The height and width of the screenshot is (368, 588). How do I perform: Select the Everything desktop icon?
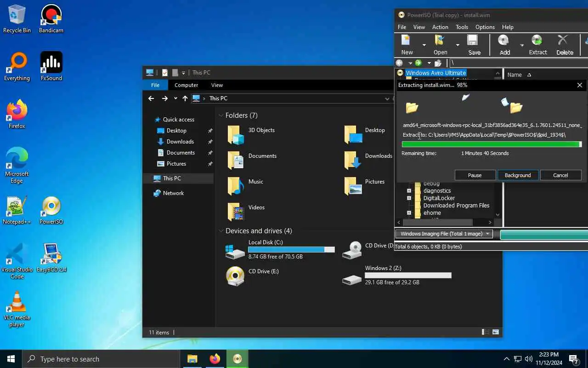[x=17, y=67]
